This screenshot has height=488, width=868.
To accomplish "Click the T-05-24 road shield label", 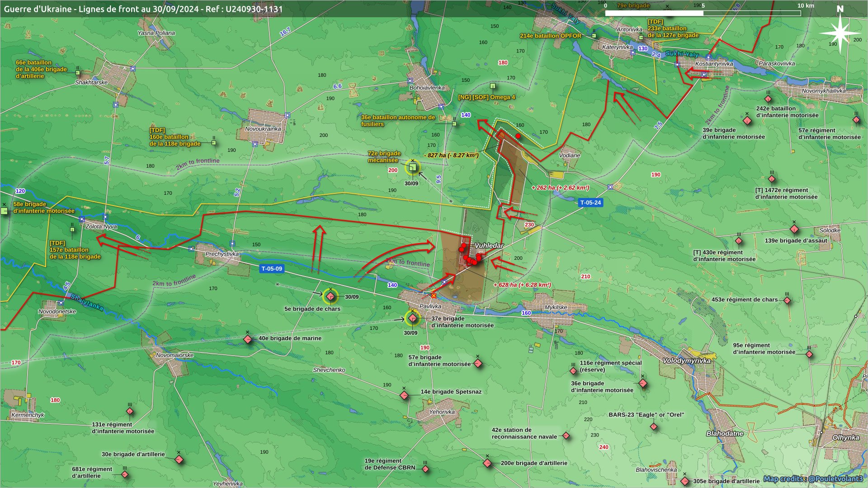I will click(x=590, y=202).
